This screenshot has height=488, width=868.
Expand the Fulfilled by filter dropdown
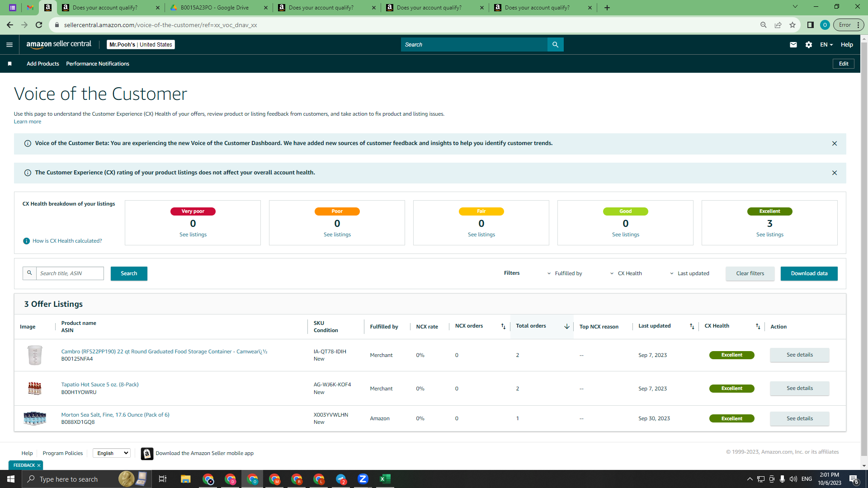pyautogui.click(x=565, y=274)
